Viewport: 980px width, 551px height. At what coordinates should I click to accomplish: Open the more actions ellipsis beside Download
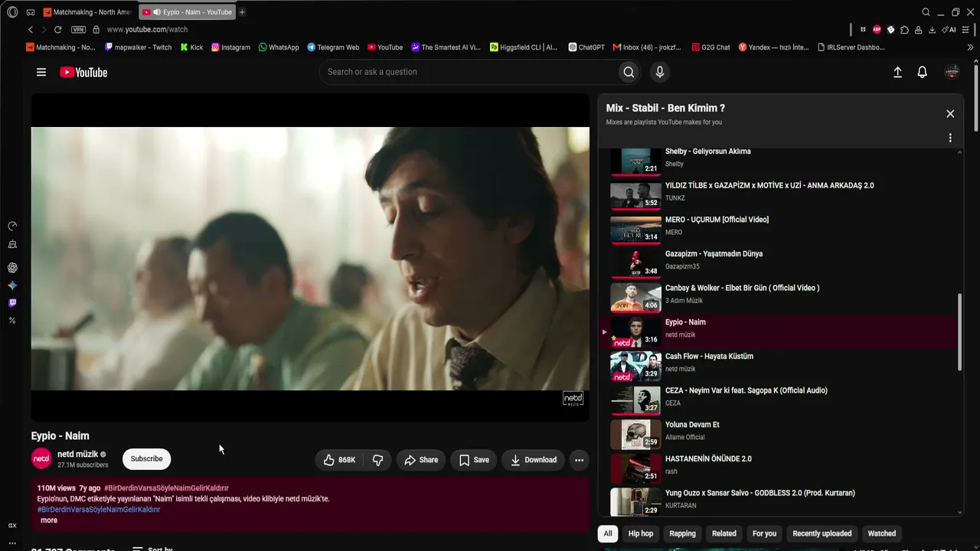(579, 460)
